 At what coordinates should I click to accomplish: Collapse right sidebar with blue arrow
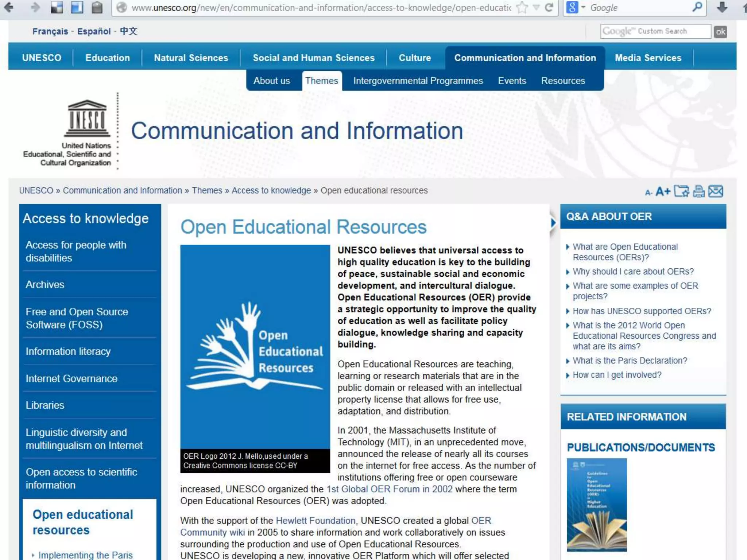[553, 223]
